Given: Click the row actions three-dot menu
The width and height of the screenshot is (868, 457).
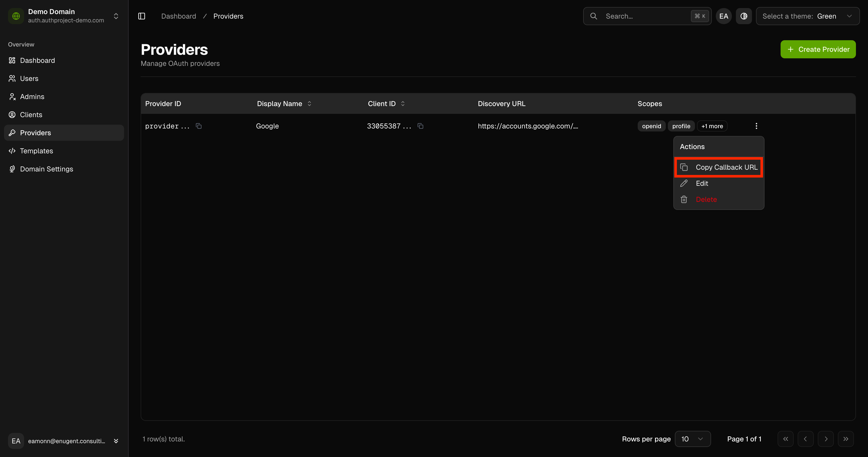Looking at the screenshot, I should [x=756, y=126].
